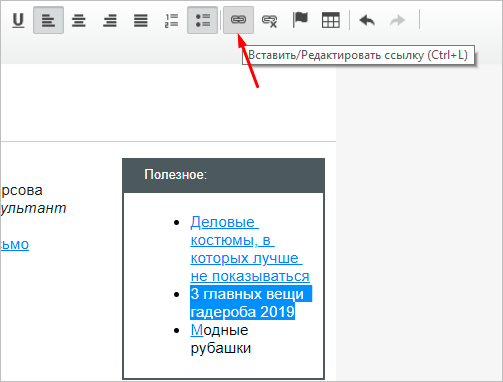Open Insert/Edit link dialog

click(238, 20)
